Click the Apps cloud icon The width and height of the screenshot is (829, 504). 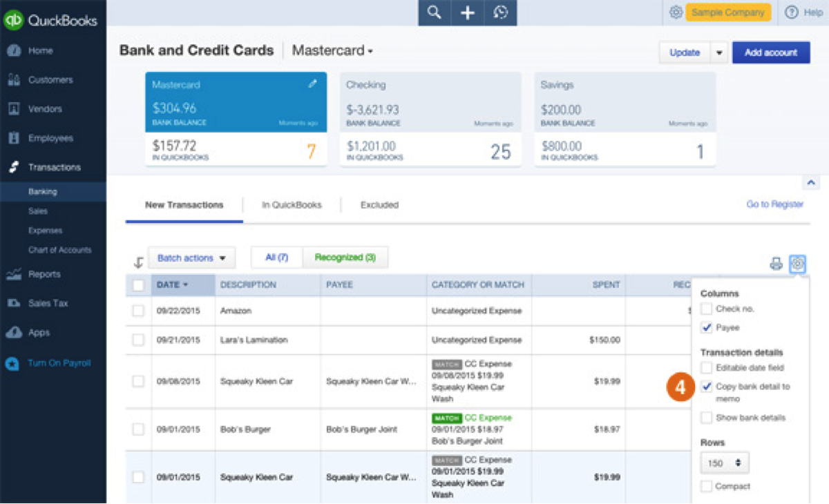(13, 333)
